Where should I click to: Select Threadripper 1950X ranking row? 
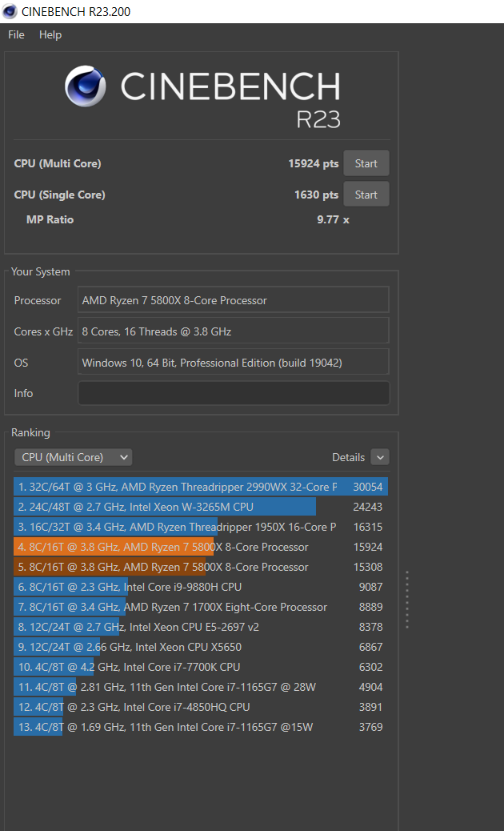(201, 528)
